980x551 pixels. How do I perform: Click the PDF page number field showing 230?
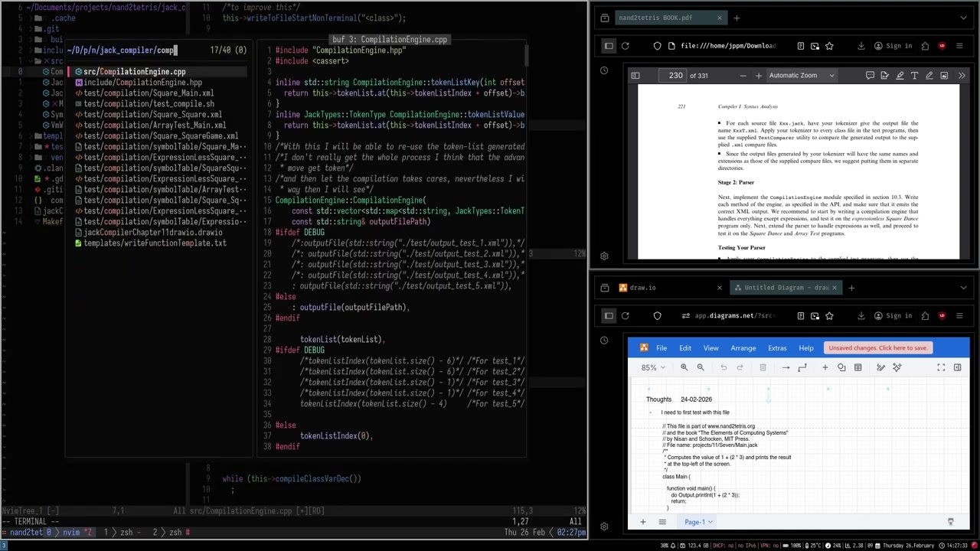coord(675,76)
